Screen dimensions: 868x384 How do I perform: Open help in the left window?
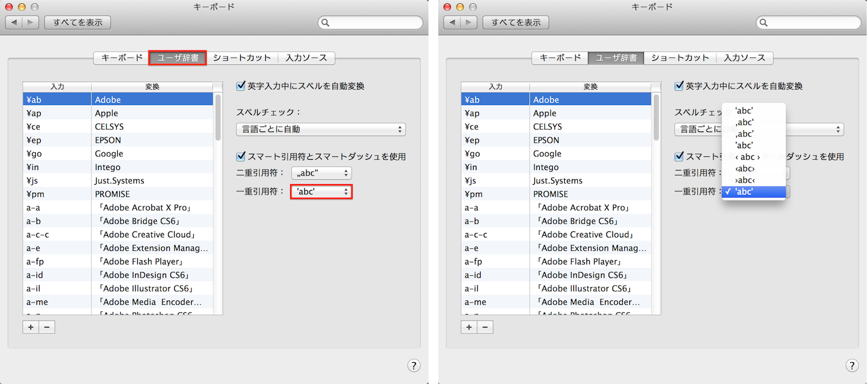point(414,366)
